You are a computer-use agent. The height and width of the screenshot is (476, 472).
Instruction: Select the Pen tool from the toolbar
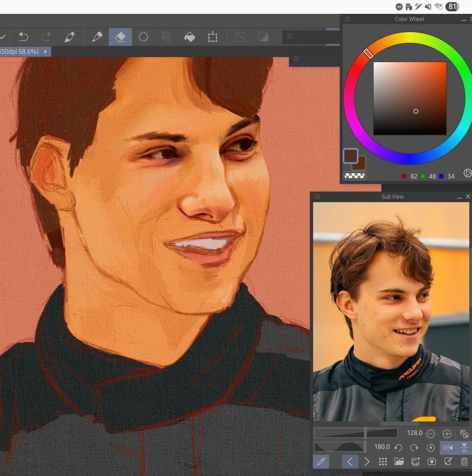point(97,37)
